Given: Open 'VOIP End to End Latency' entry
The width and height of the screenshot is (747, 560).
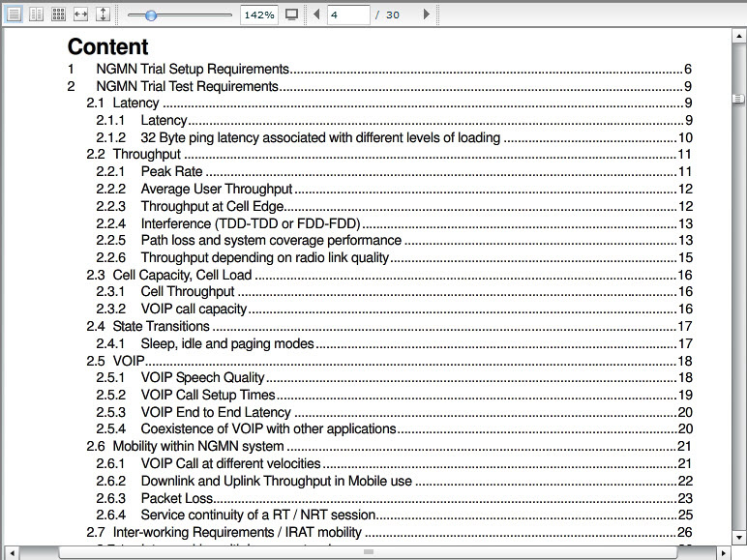Looking at the screenshot, I should click(x=394, y=412).
